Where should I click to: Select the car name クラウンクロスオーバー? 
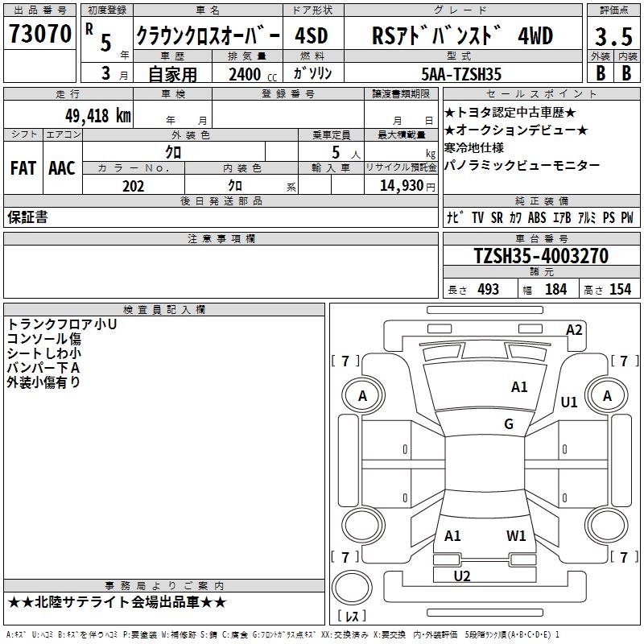(208, 35)
